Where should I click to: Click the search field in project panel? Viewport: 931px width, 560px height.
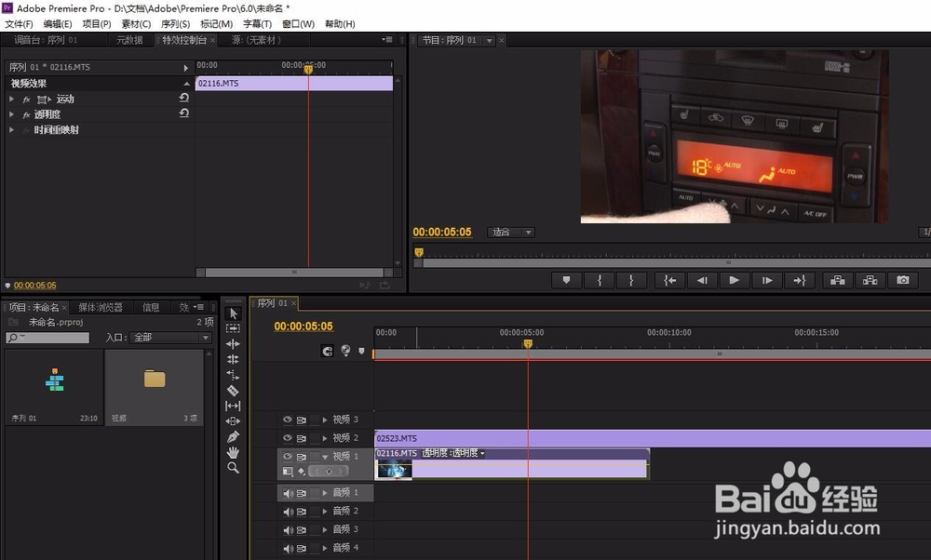click(x=47, y=337)
